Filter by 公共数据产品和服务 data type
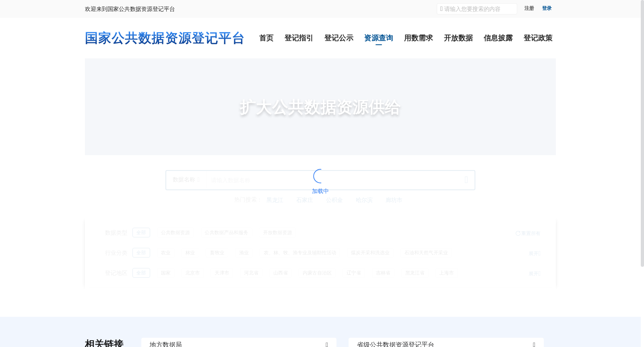Viewport: 644px width, 347px height. (x=226, y=233)
